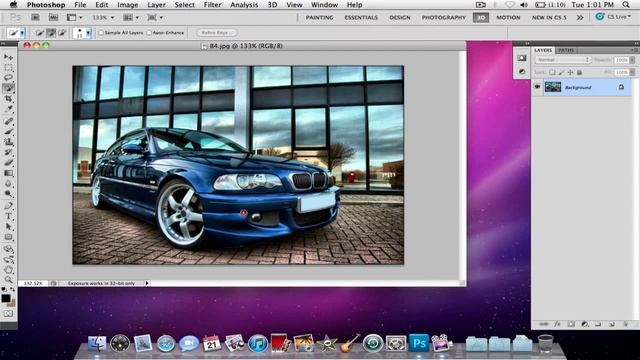Screen dimensions: 640x360
Task: Open the CS Live dropdown
Action: tap(613, 17)
